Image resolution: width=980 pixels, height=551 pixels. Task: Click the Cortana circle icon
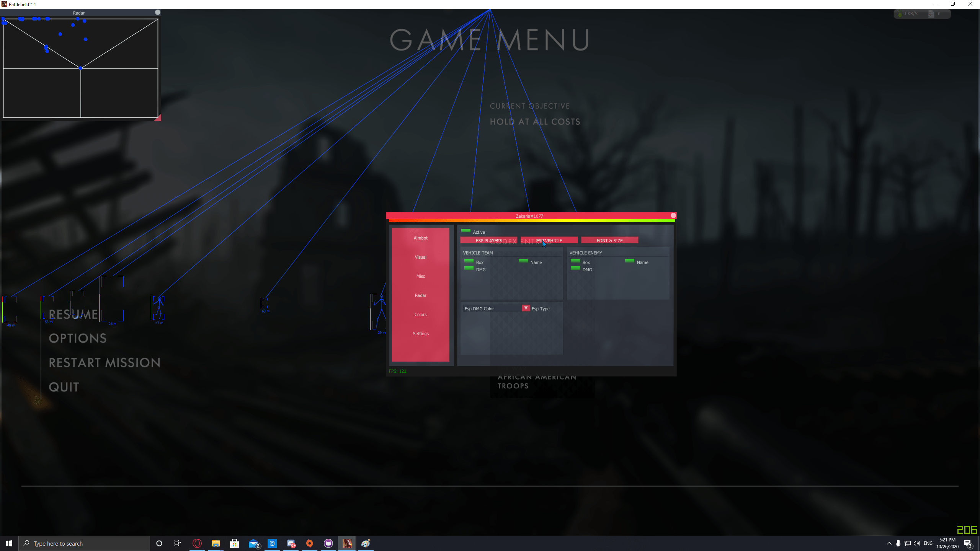point(159,543)
